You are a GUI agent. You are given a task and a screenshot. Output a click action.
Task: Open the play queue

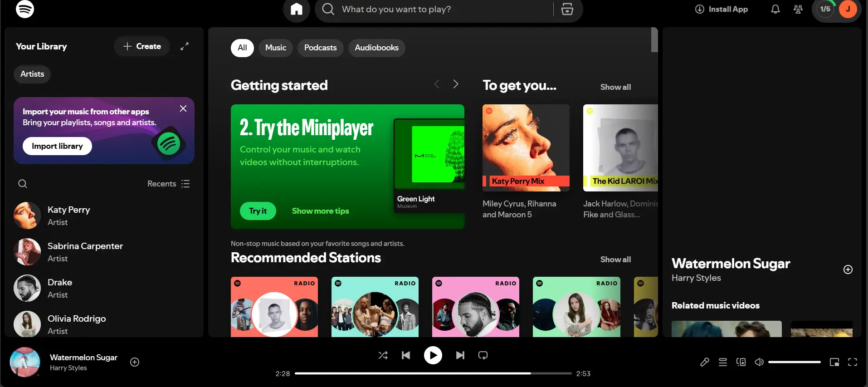tap(723, 362)
